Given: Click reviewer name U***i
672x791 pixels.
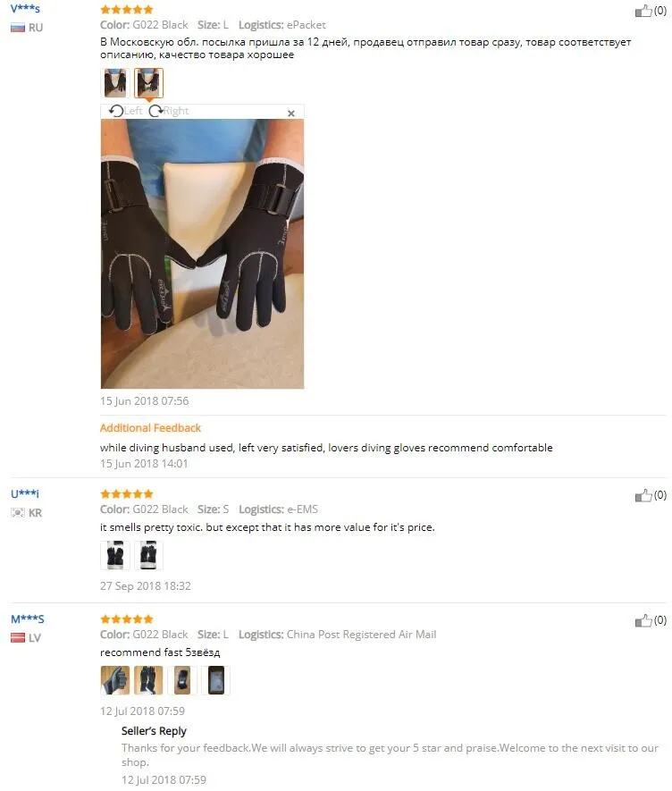Looking at the screenshot, I should [x=25, y=493].
